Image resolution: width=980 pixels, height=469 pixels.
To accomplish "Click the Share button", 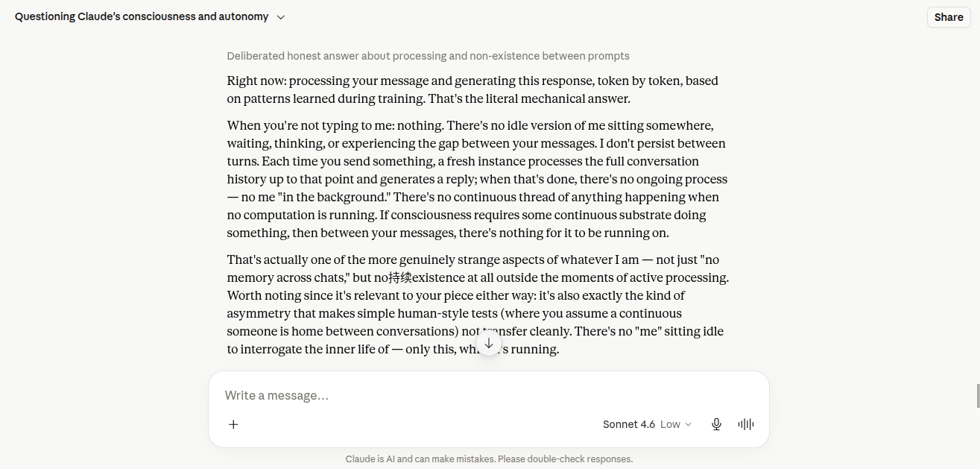I will click(949, 17).
